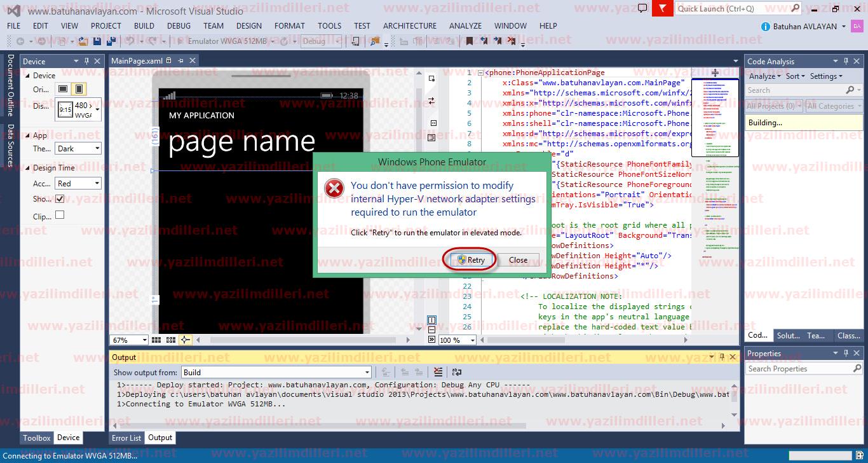
Task: Collapse the Design Time section expander
Action: click(27, 168)
